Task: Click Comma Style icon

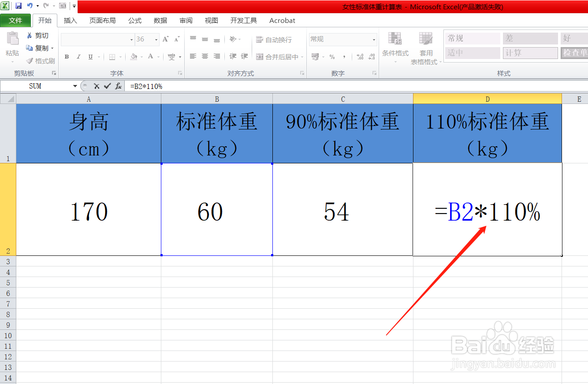Action: coord(344,57)
